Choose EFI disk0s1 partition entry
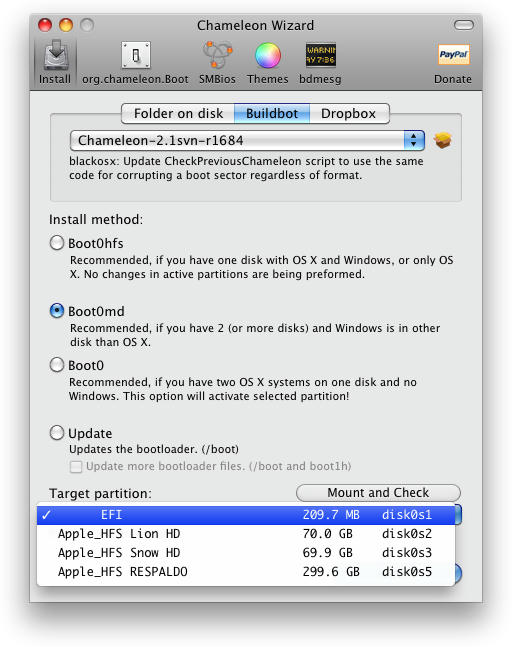The width and height of the screenshot is (512, 647). [246, 515]
